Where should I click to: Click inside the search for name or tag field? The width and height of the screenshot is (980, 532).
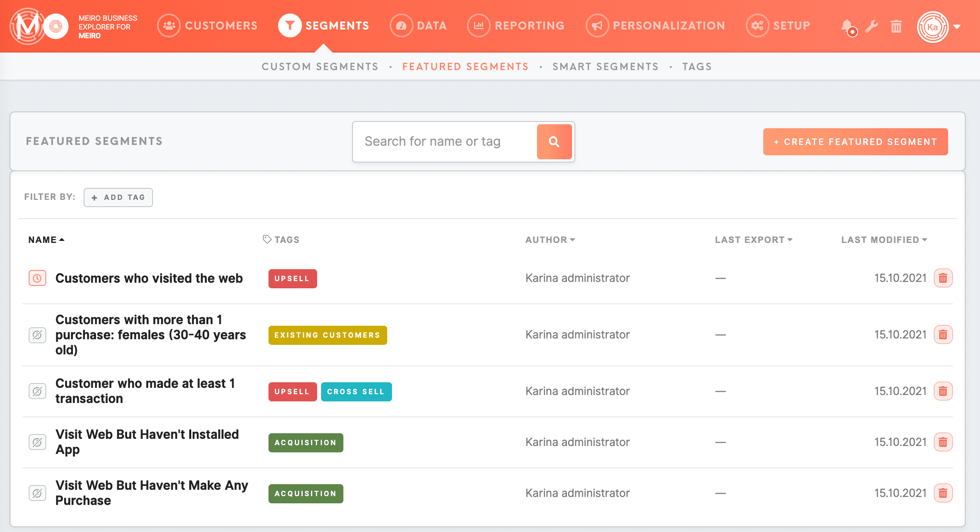442,141
